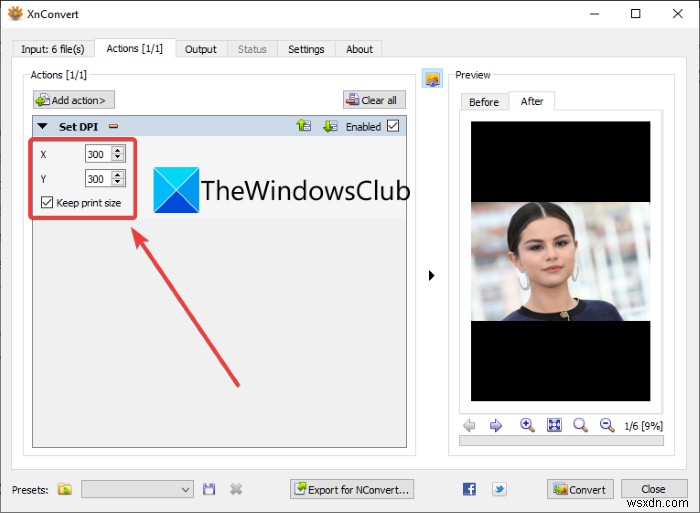Screen dimensions: 700x513
Task: Delete preset with grey X icon
Action: (x=236, y=489)
